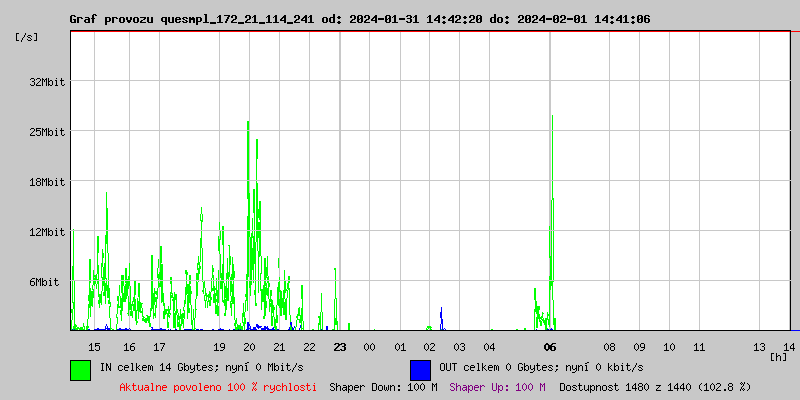Click the 'Shaper Down: 100 M' label
This screenshot has width=800, height=400.
click(383, 387)
